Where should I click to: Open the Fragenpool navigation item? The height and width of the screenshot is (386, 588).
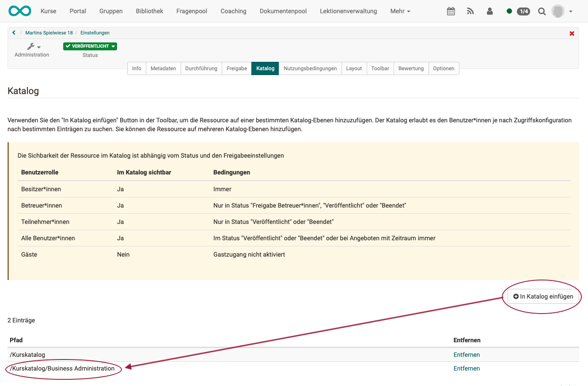tap(192, 11)
